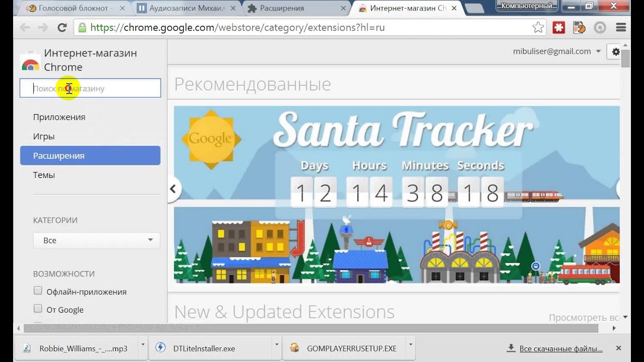Focus the Поиск по магазину search field
Screen dimensions: 644x362
tap(90, 88)
